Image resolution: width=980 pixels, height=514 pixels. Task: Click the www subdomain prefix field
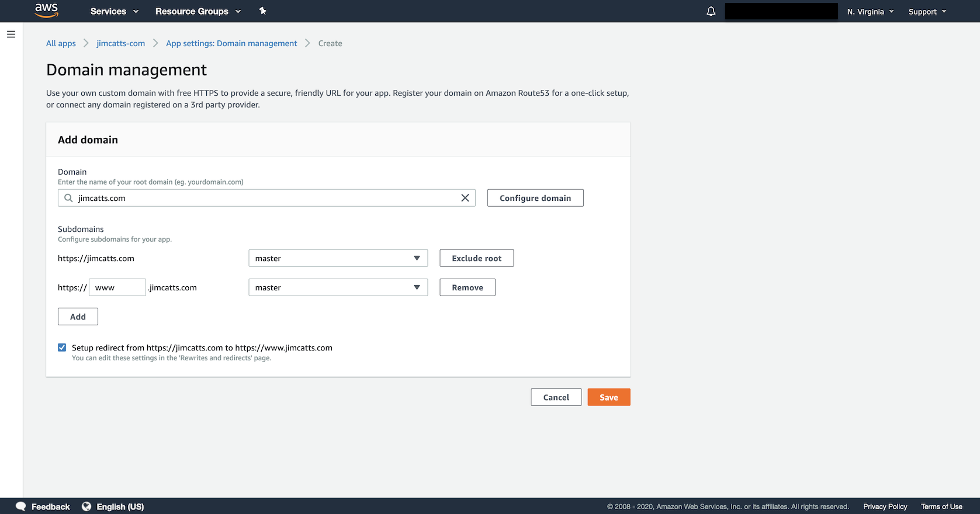(x=117, y=287)
